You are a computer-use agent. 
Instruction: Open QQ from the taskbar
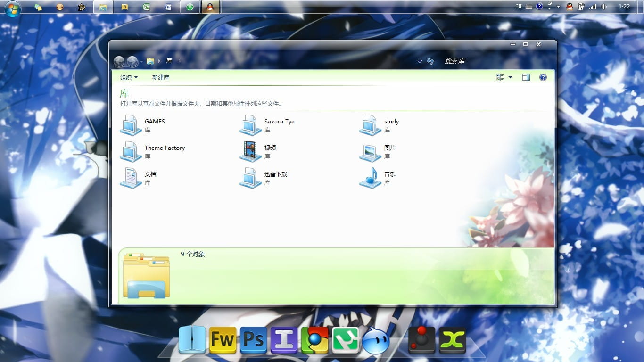tap(211, 7)
